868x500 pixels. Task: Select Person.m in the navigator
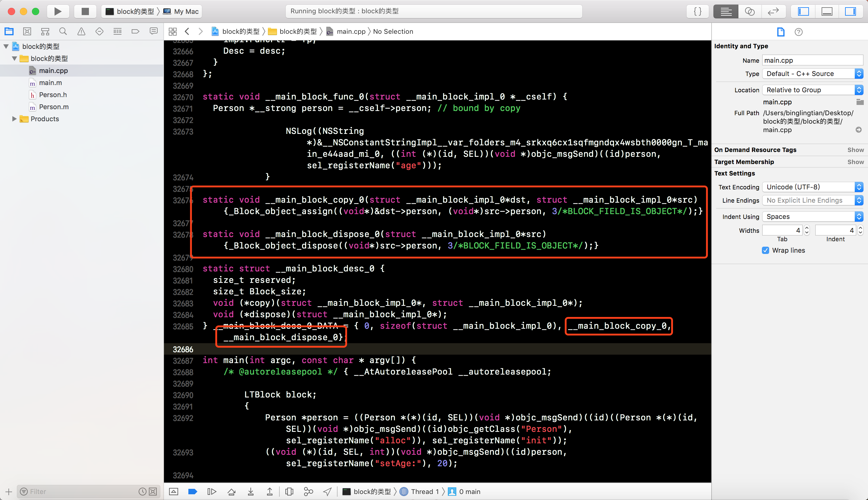coord(54,107)
